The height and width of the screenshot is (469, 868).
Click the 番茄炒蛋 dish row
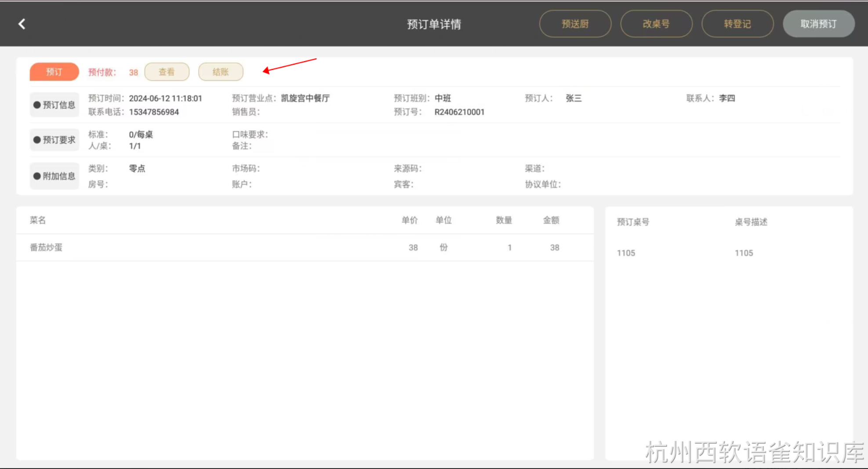(x=46, y=247)
